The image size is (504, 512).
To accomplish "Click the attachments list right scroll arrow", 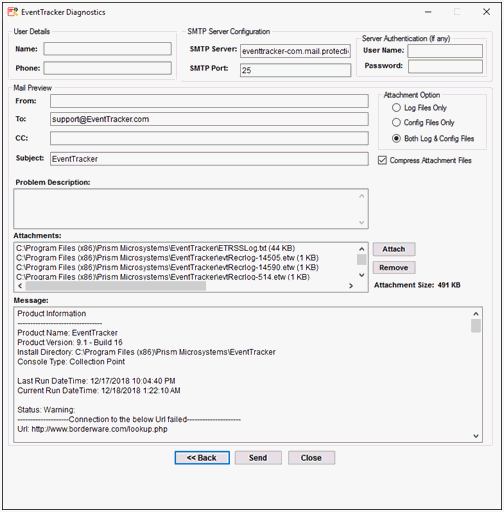I will click(351, 286).
